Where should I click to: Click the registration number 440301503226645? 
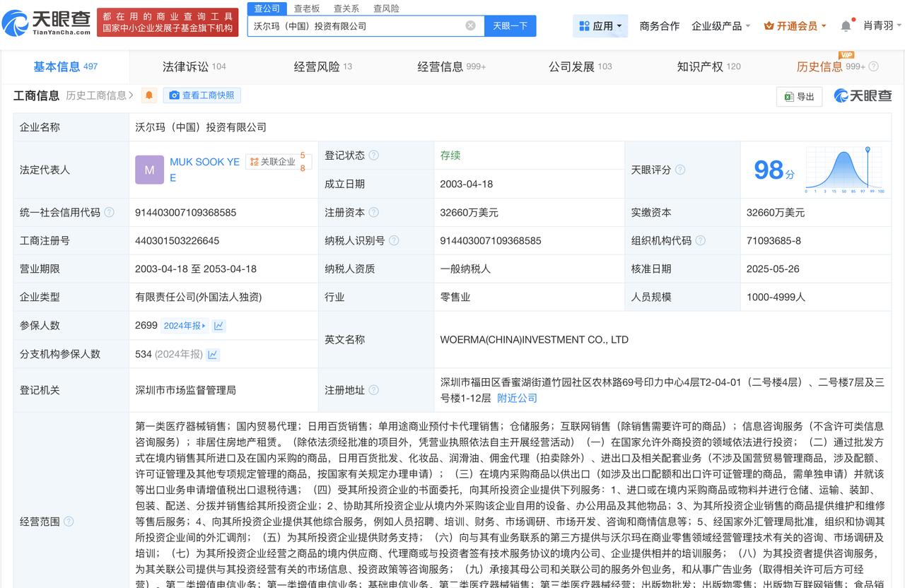coord(177,240)
